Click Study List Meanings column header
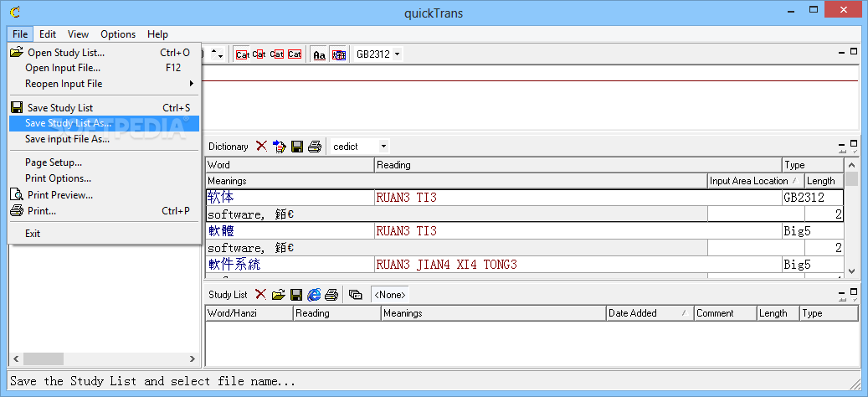The image size is (868, 397). coord(494,313)
